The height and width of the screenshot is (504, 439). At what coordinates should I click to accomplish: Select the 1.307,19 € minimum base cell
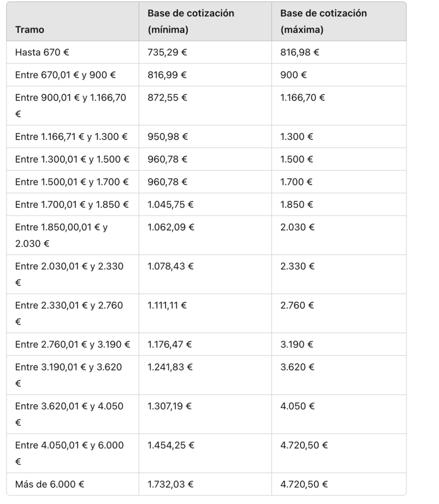pyautogui.click(x=170, y=406)
